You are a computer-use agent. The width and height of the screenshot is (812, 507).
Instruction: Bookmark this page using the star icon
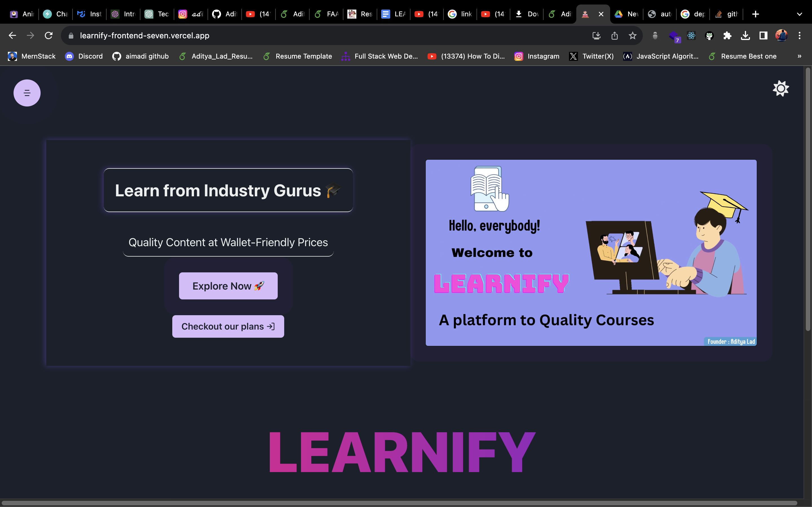click(x=632, y=35)
